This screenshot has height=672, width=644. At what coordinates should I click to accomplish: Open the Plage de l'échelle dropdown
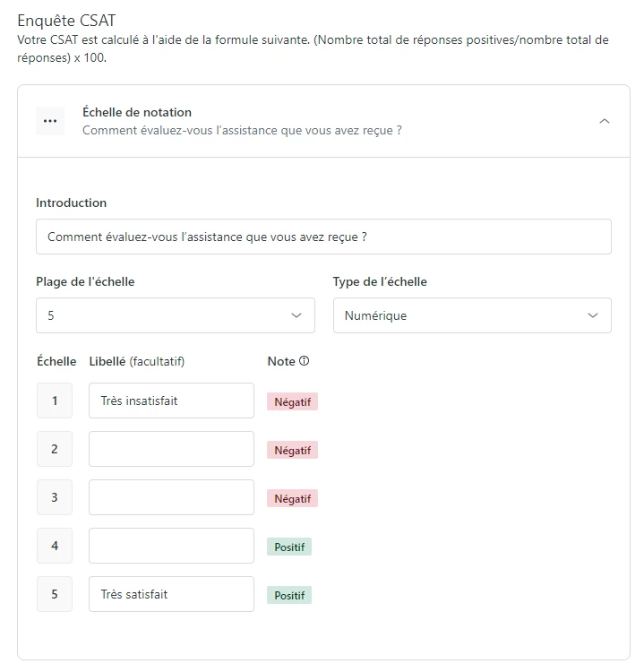click(x=176, y=315)
